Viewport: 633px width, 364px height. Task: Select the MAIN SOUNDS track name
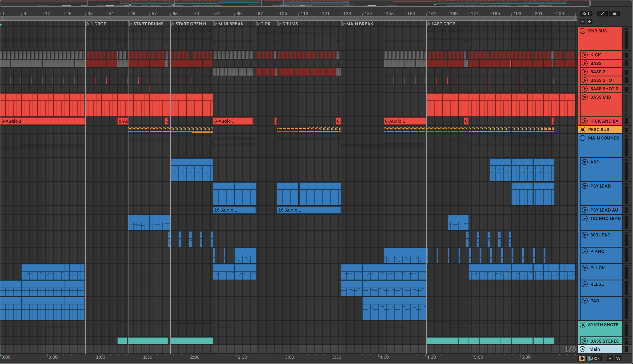coord(603,138)
